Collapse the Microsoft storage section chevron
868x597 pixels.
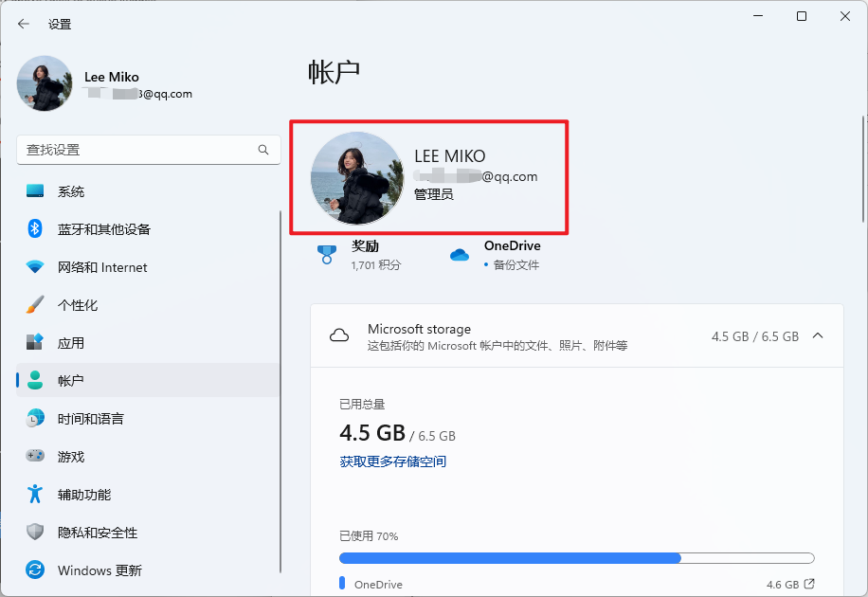(x=818, y=335)
